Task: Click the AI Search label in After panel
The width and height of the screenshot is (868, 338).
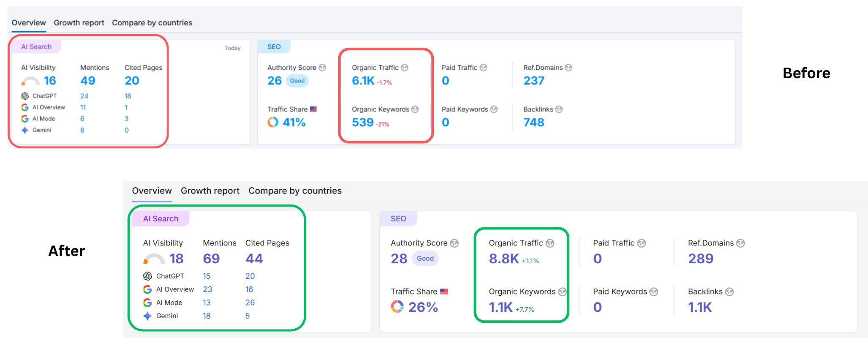Action: 161,218
